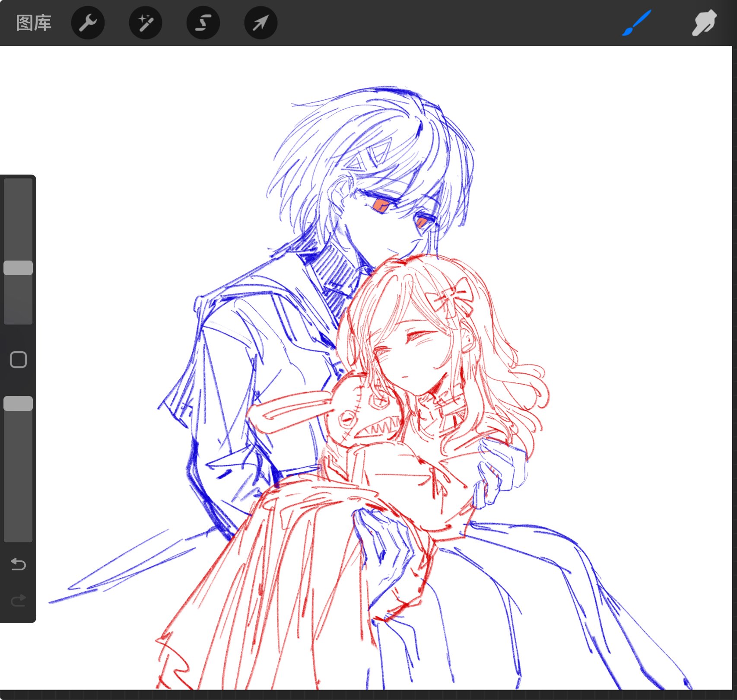The width and height of the screenshot is (737, 700).
Task: Undo the last stroke
Action: [x=18, y=564]
